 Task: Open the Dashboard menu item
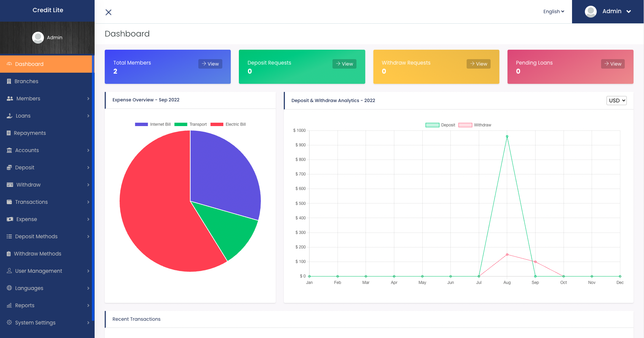coord(46,64)
